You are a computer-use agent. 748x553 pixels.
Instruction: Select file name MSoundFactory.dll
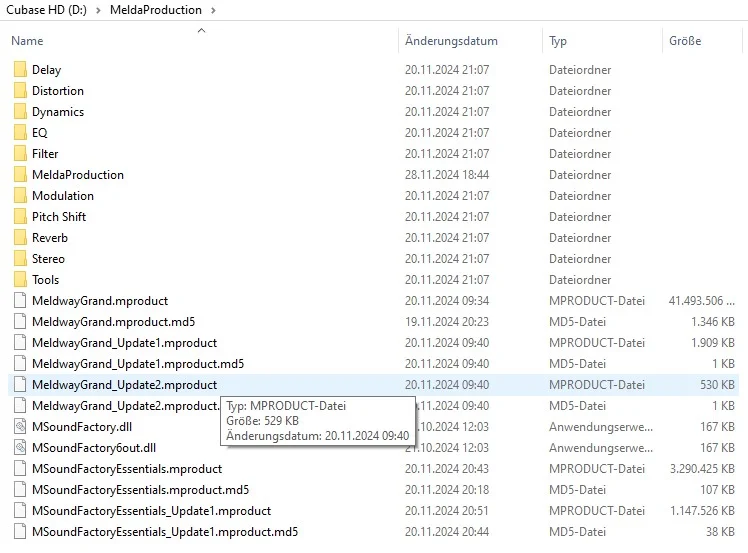click(82, 427)
